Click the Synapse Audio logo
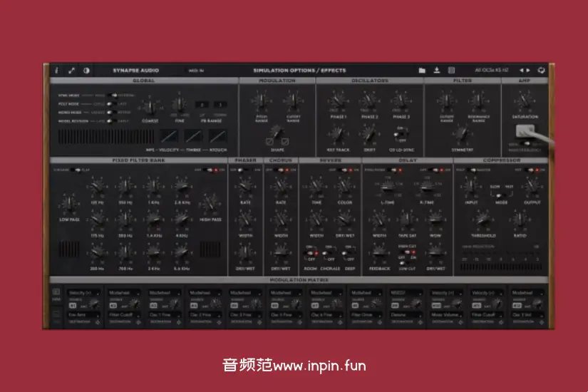This screenshot has width=588, height=392. pyautogui.click(x=135, y=71)
